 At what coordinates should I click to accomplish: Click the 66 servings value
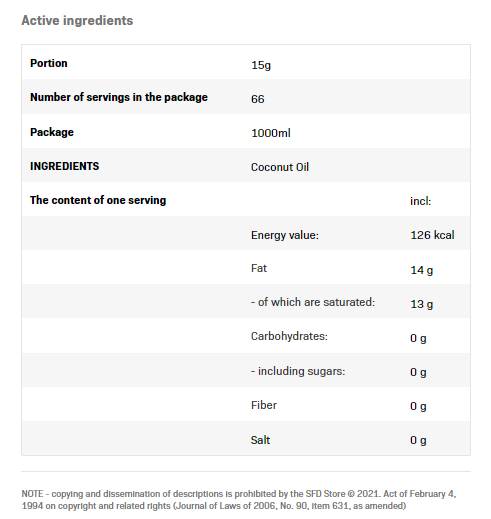257,99
